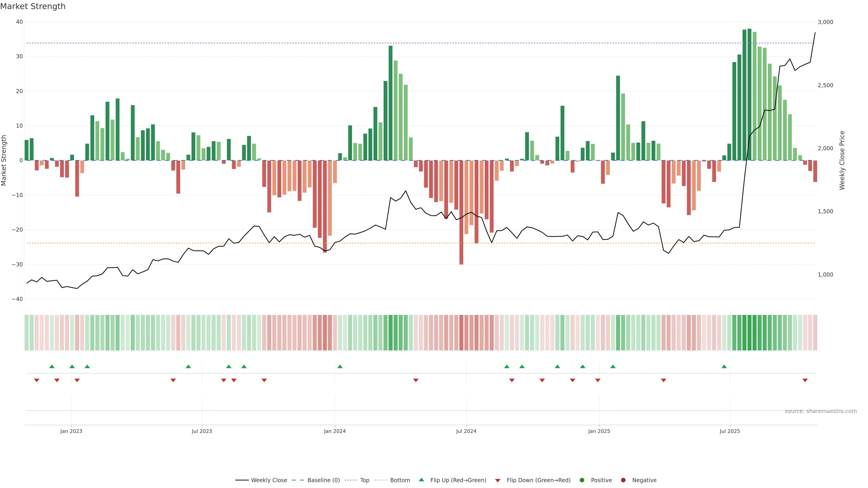868x488 pixels.
Task: Click the green Positive legend circle
Action: pos(582,480)
